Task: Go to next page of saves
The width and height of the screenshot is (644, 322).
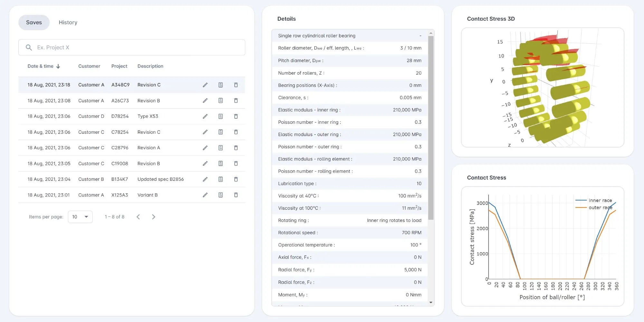Action: coord(154,217)
